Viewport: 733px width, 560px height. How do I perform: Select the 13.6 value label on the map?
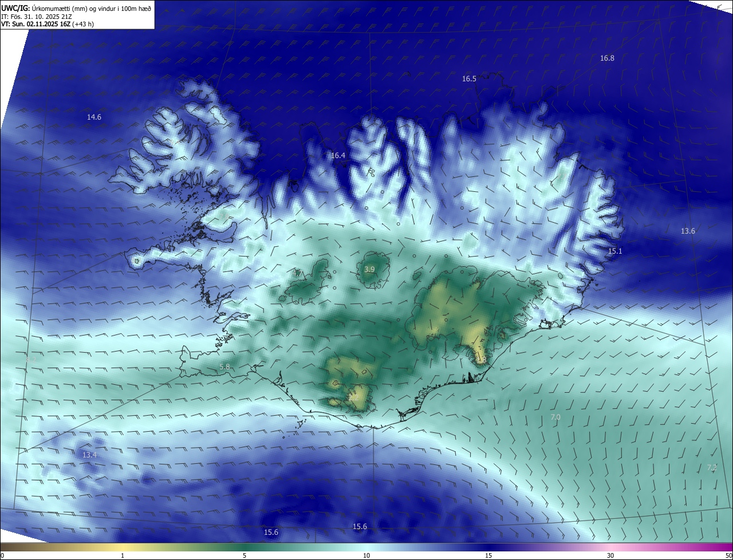(x=688, y=231)
